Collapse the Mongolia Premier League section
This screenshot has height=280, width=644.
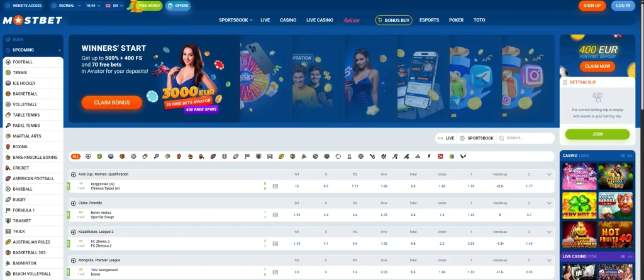tap(549, 261)
